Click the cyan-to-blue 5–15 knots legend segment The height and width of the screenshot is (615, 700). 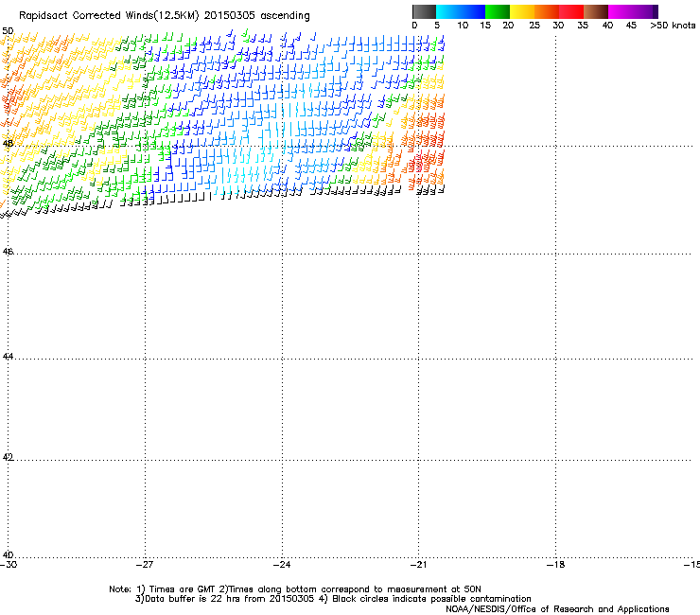pyautogui.click(x=461, y=11)
